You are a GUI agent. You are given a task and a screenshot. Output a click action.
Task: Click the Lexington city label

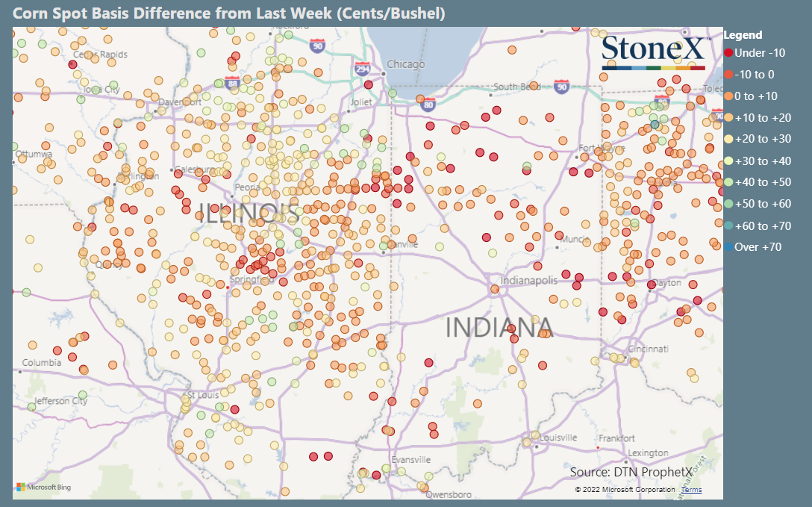pos(648,452)
